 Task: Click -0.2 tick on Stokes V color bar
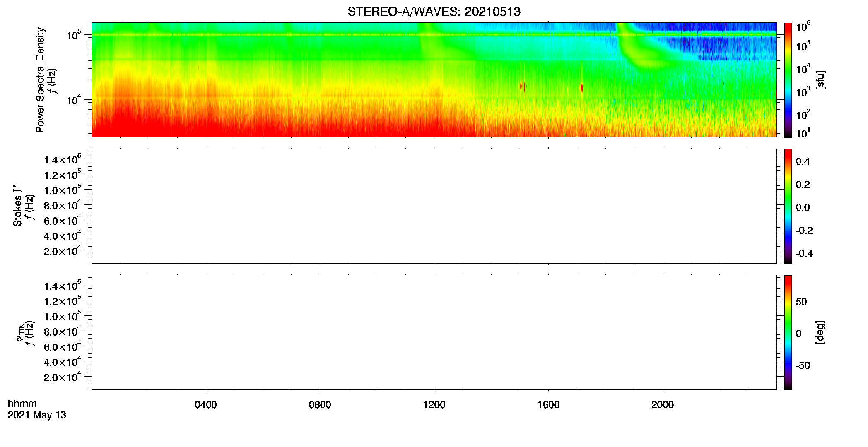804,230
